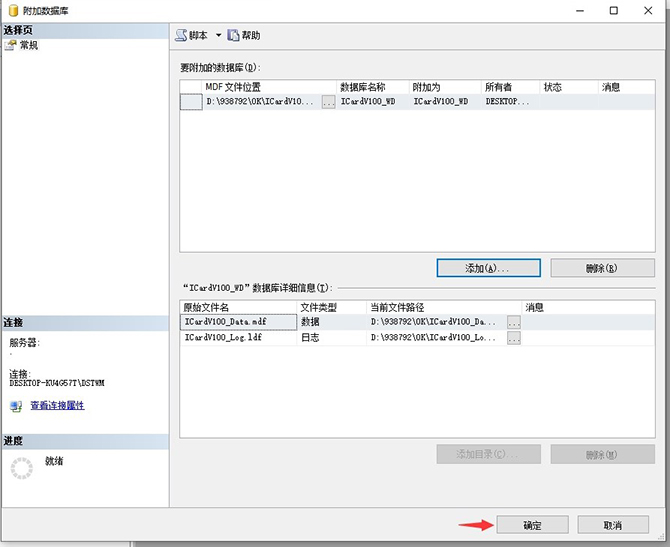Close the Attach Databases dialog
Image resolution: width=670 pixels, height=547 pixels.
[648, 11]
